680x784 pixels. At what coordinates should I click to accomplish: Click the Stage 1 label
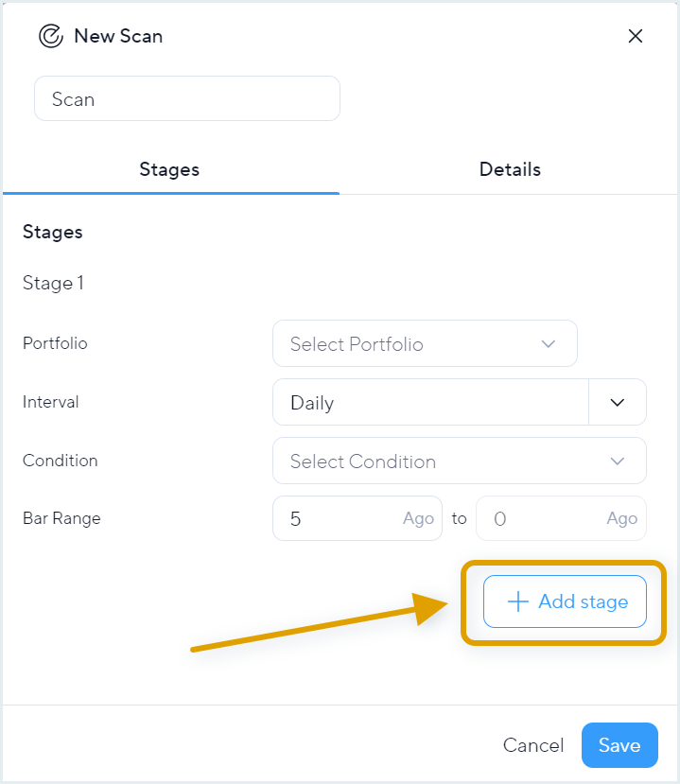(x=53, y=283)
